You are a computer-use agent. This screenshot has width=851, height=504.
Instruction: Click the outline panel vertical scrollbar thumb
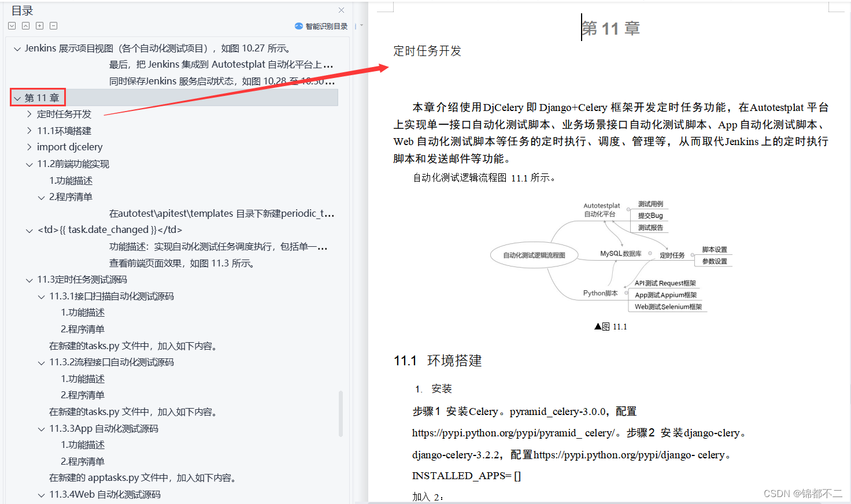pyautogui.click(x=341, y=413)
